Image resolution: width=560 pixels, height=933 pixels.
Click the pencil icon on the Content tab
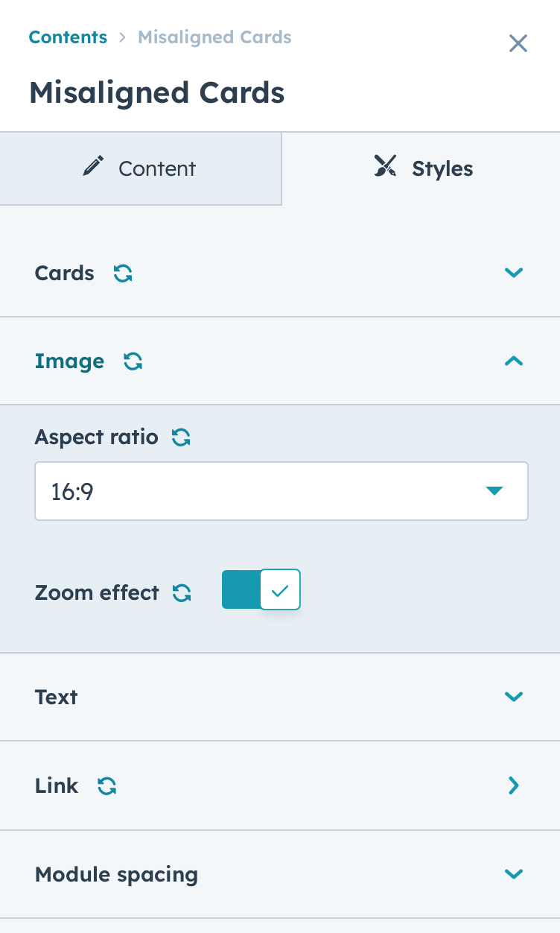pos(94,166)
